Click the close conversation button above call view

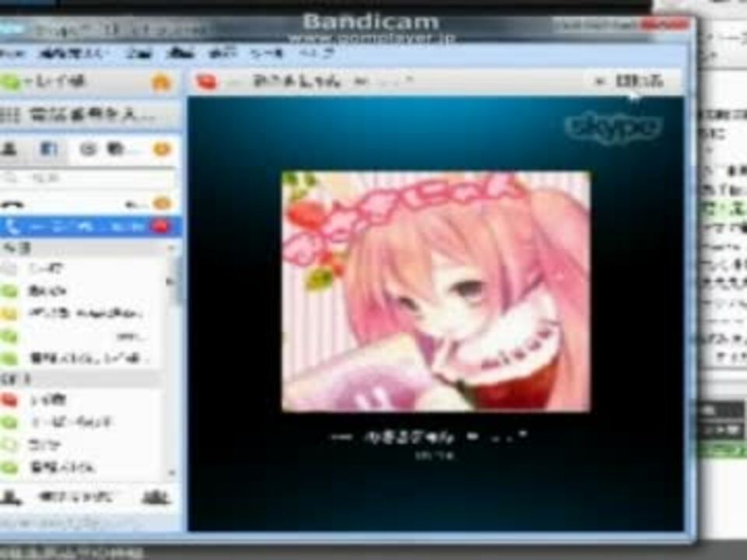coord(629,82)
